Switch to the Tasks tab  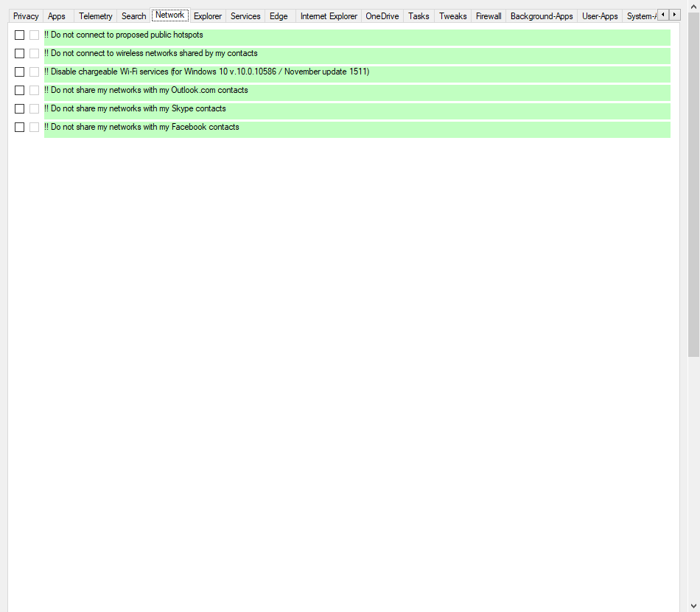coord(419,16)
